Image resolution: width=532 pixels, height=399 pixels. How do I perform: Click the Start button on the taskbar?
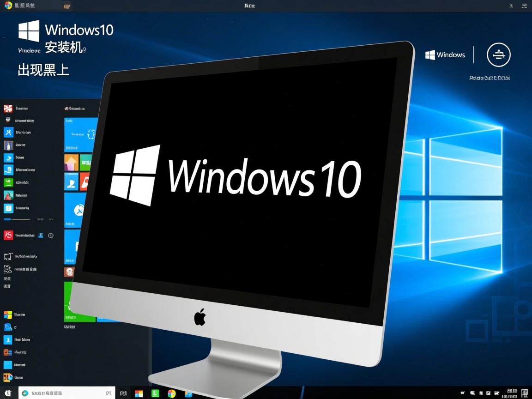tap(8, 393)
